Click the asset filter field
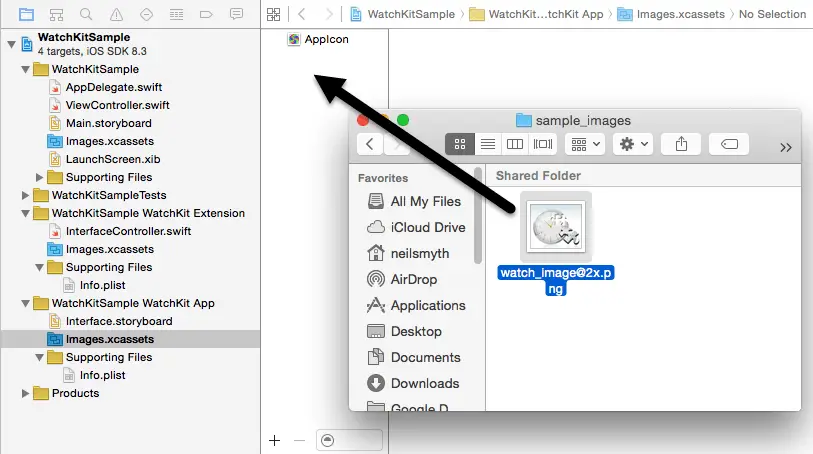This screenshot has height=454, width=813. click(x=349, y=440)
